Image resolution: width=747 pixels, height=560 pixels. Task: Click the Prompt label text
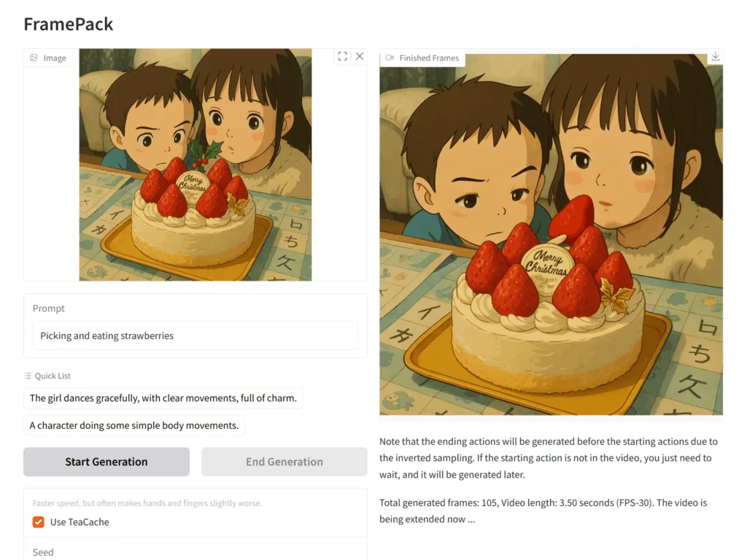[49, 308]
